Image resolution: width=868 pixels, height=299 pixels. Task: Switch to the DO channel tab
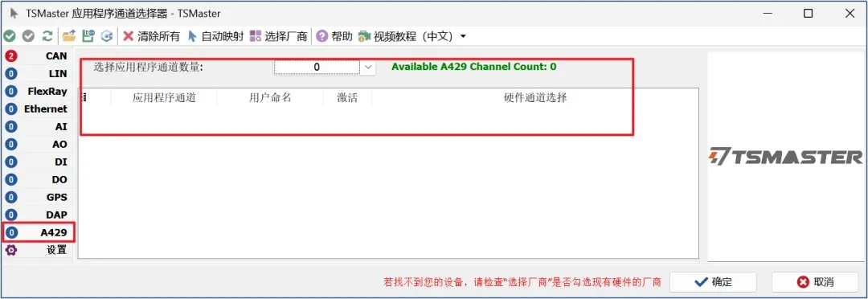(38, 180)
